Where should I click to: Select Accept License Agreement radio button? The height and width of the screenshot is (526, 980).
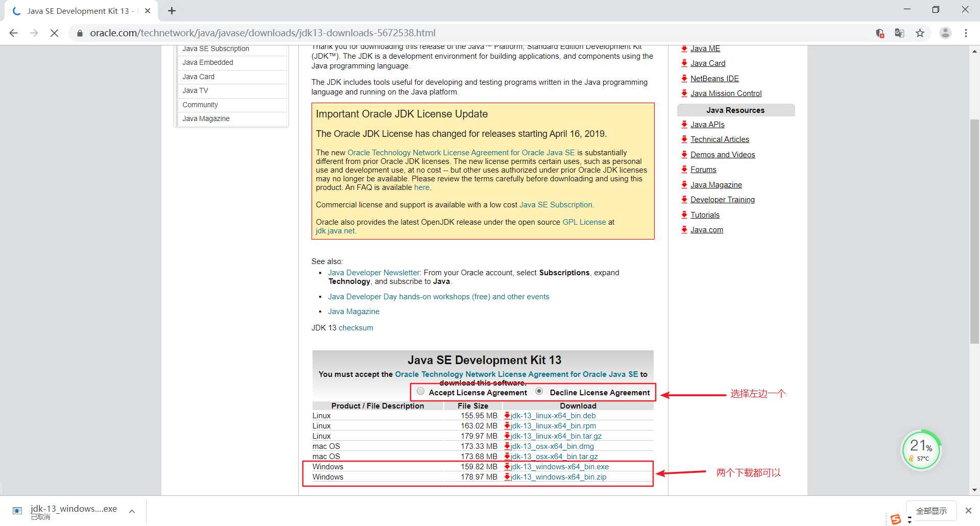420,391
